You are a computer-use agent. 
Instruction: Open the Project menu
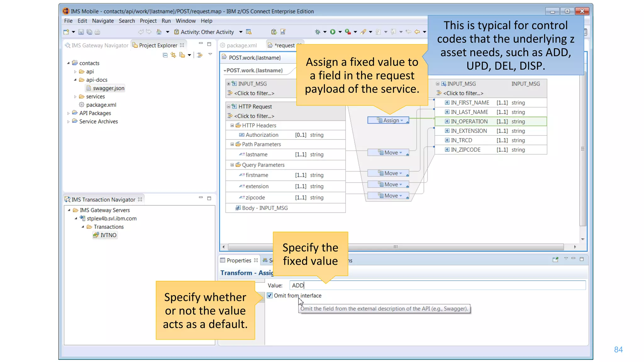pos(148,21)
